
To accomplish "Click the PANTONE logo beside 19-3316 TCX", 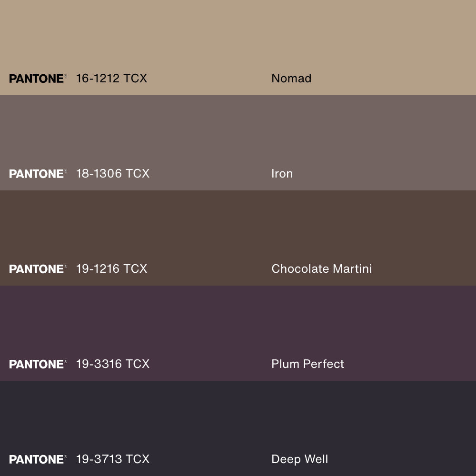I will coord(38,364).
